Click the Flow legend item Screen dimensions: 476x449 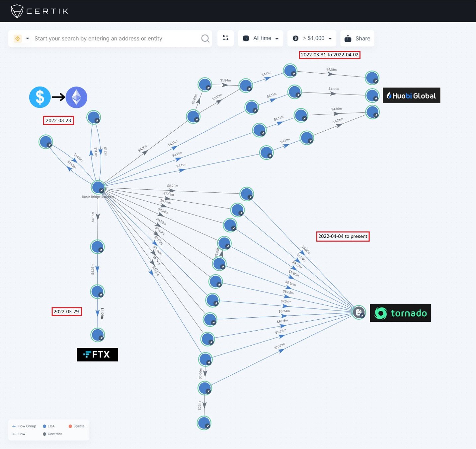[x=19, y=434]
